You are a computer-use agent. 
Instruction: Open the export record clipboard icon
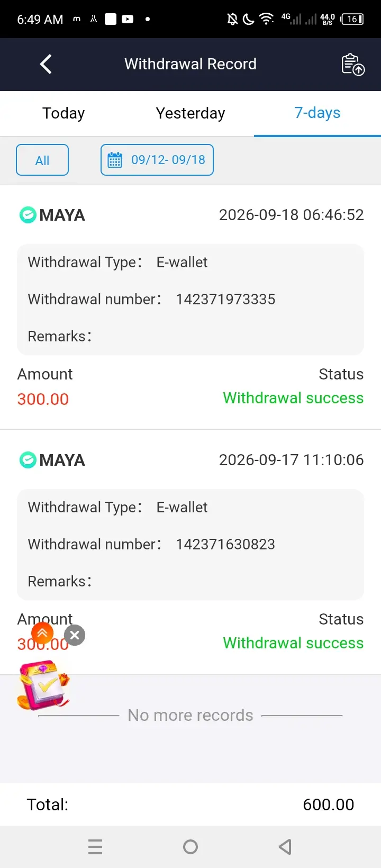pyautogui.click(x=353, y=65)
